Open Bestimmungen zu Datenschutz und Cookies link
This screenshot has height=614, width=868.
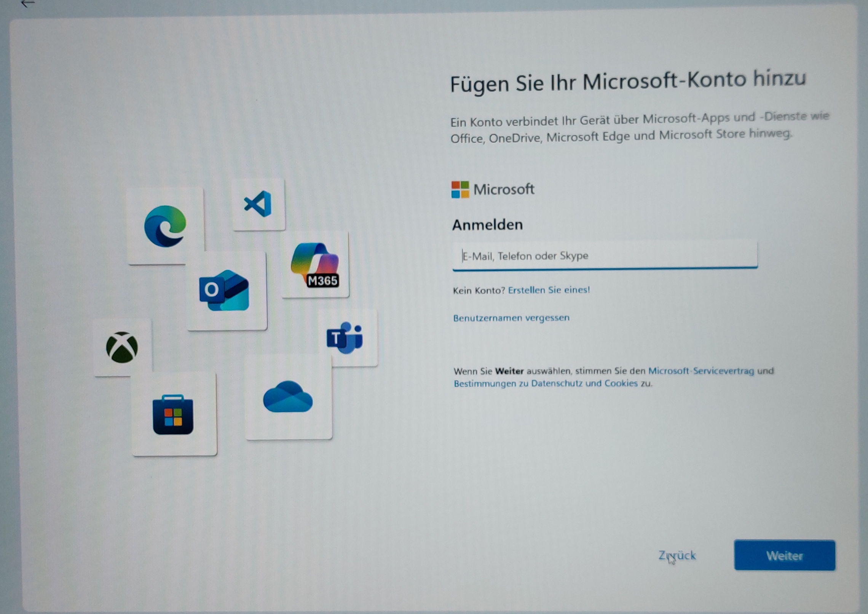tap(545, 383)
